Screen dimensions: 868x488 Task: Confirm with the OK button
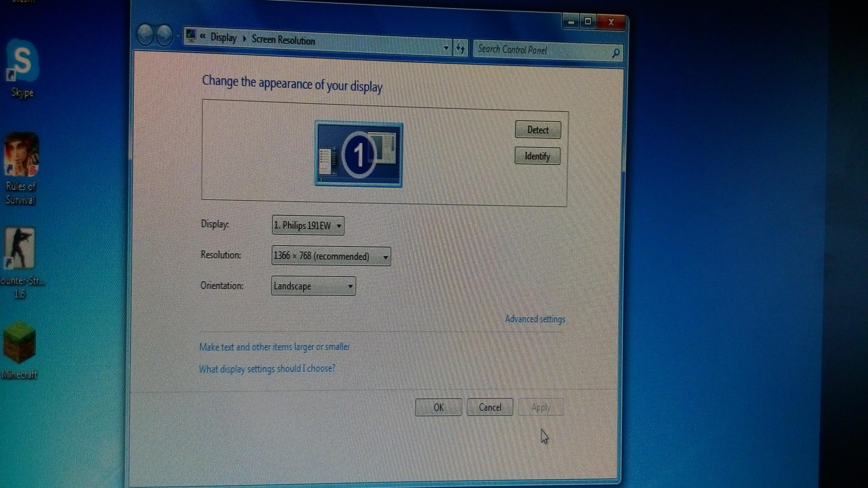click(438, 407)
